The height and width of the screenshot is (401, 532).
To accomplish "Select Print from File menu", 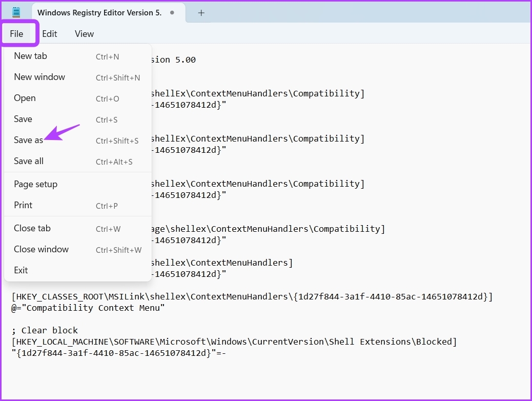I will (x=78, y=206).
